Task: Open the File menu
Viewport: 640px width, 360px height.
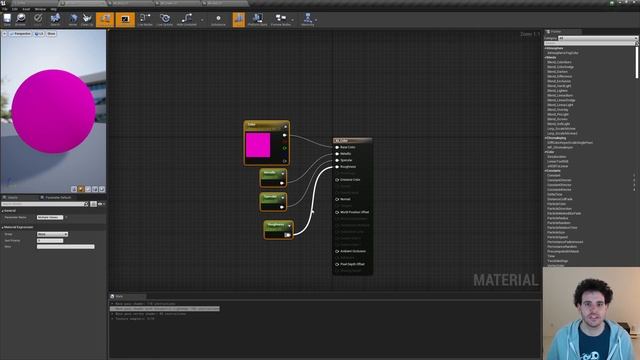Action: [4, 9]
